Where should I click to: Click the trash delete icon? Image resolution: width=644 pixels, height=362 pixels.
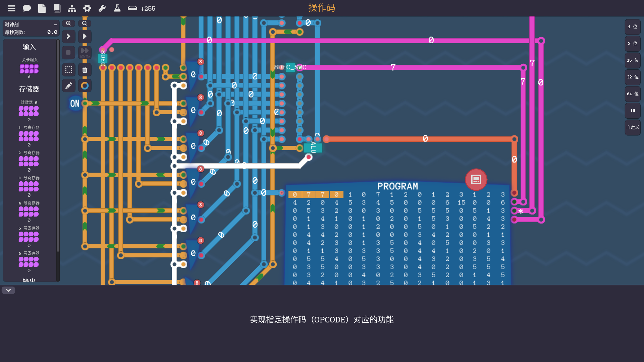pos(85,70)
